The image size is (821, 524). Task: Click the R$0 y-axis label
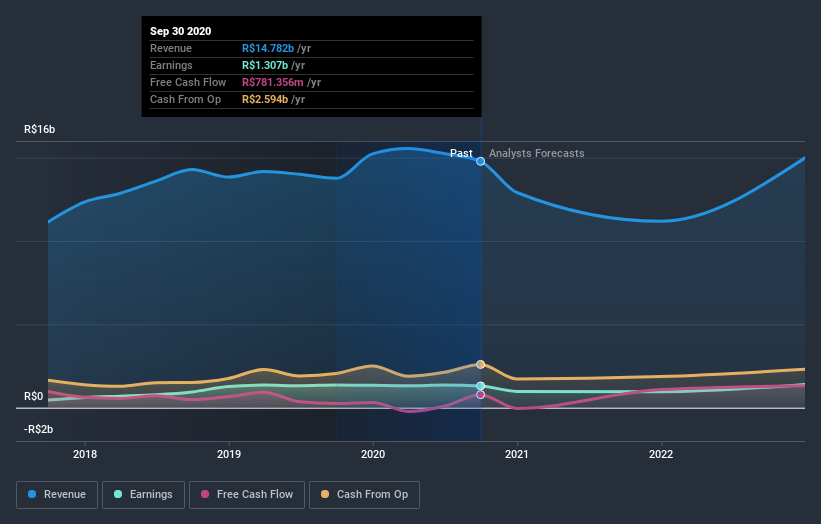(x=34, y=396)
